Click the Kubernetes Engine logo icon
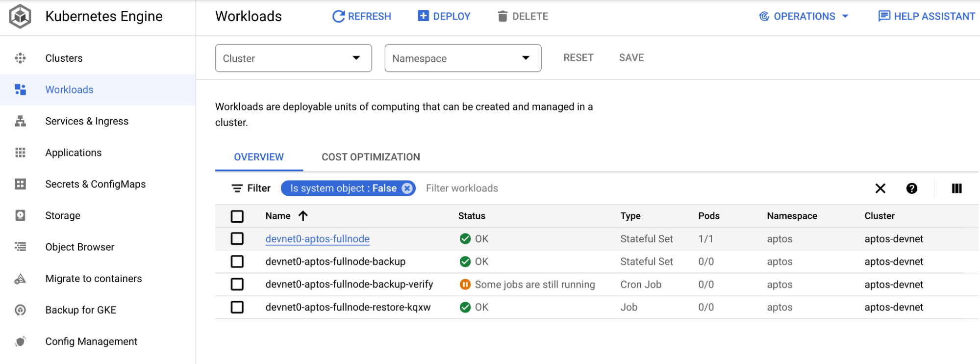The image size is (980, 364). (x=20, y=16)
